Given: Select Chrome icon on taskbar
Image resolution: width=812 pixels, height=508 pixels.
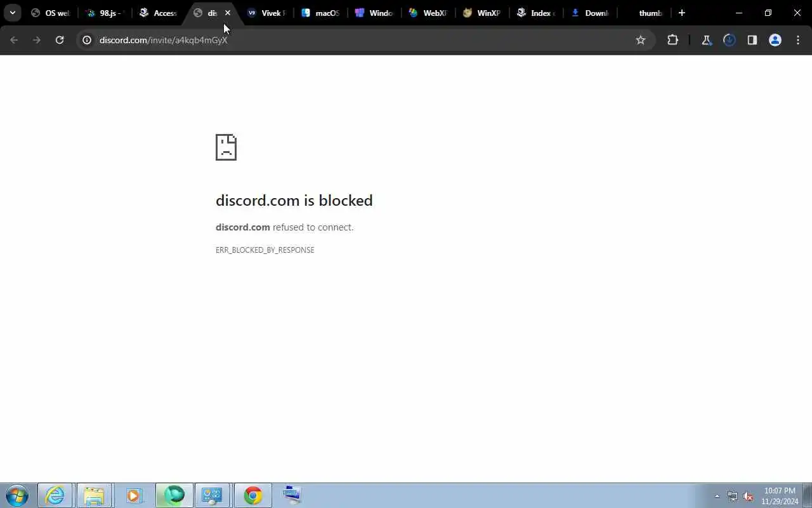Looking at the screenshot, I should click(x=252, y=495).
